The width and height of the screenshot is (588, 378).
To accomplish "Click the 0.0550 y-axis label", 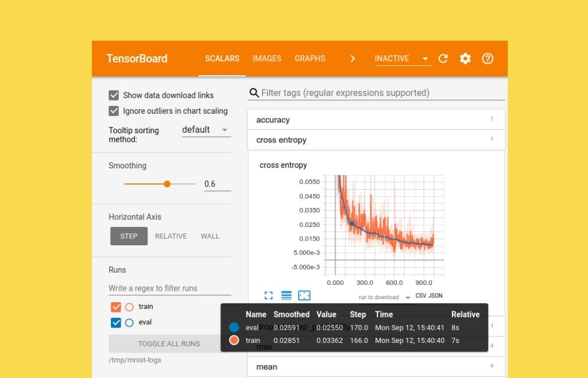I will click(310, 182).
